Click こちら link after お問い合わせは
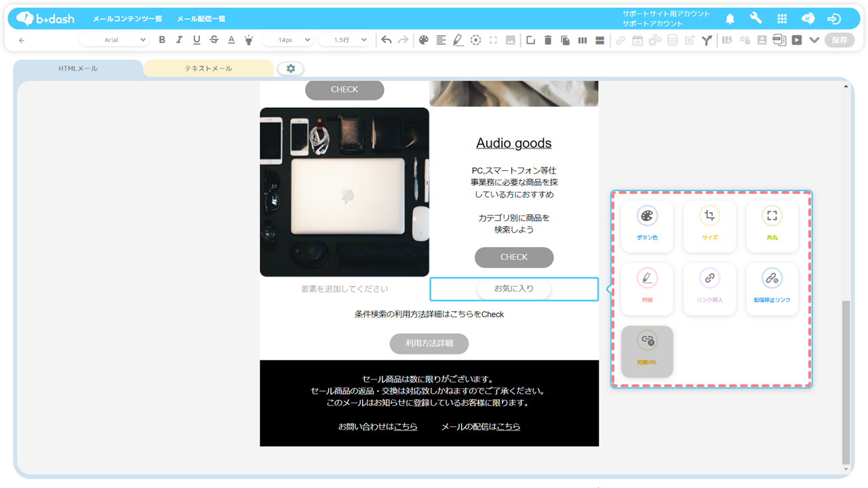 [406, 426]
